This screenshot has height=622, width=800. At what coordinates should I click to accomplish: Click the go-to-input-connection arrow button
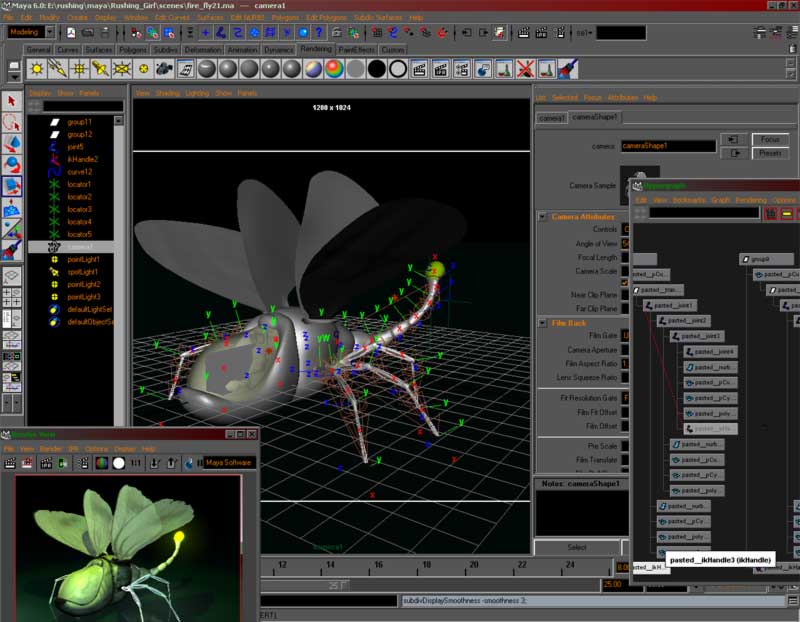click(733, 139)
